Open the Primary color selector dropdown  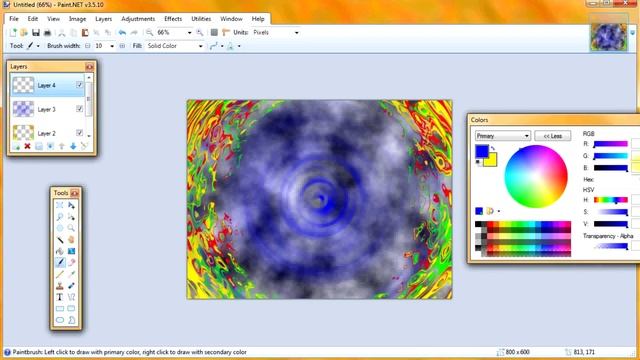coord(502,136)
